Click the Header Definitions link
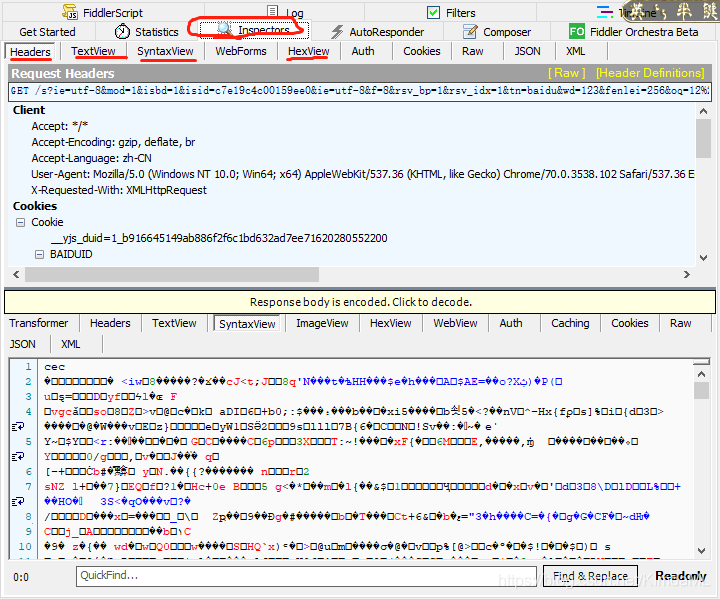Viewport: 720px width, 599px height. (x=650, y=73)
